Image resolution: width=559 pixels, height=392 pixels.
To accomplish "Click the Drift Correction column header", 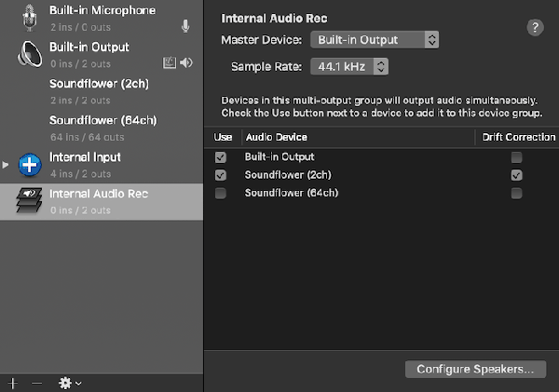I will [518, 137].
